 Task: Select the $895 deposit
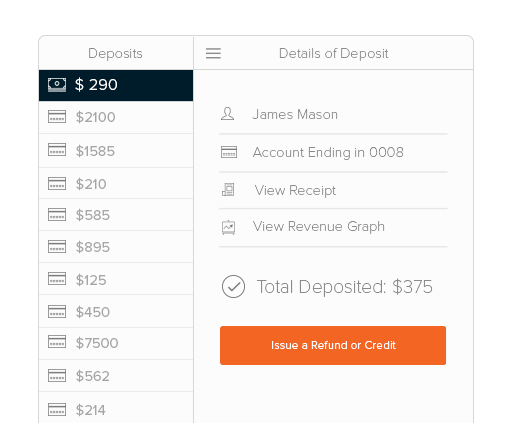[116, 247]
